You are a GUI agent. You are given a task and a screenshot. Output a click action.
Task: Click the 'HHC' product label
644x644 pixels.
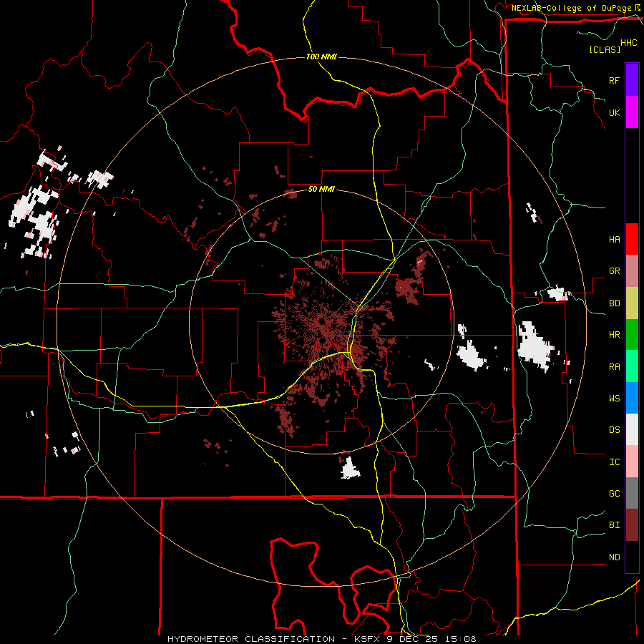629,43
